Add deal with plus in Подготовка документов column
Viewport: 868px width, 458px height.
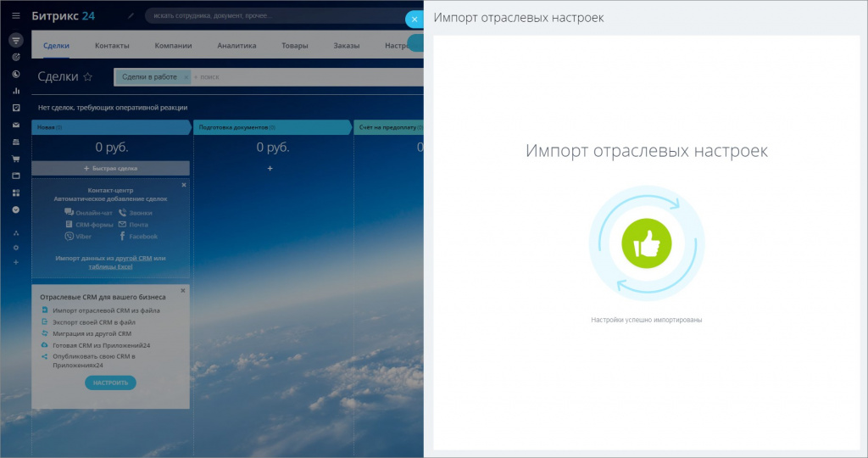[x=270, y=169]
